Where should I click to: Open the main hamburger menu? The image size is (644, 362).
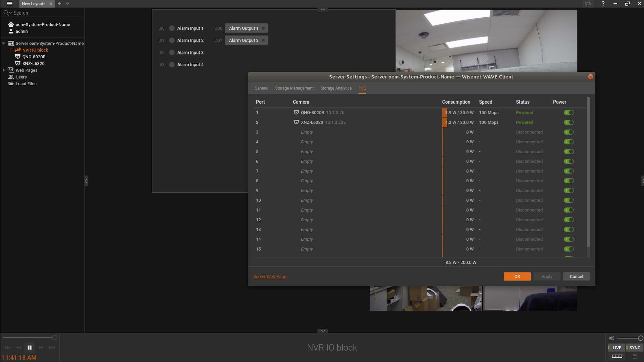(10, 4)
